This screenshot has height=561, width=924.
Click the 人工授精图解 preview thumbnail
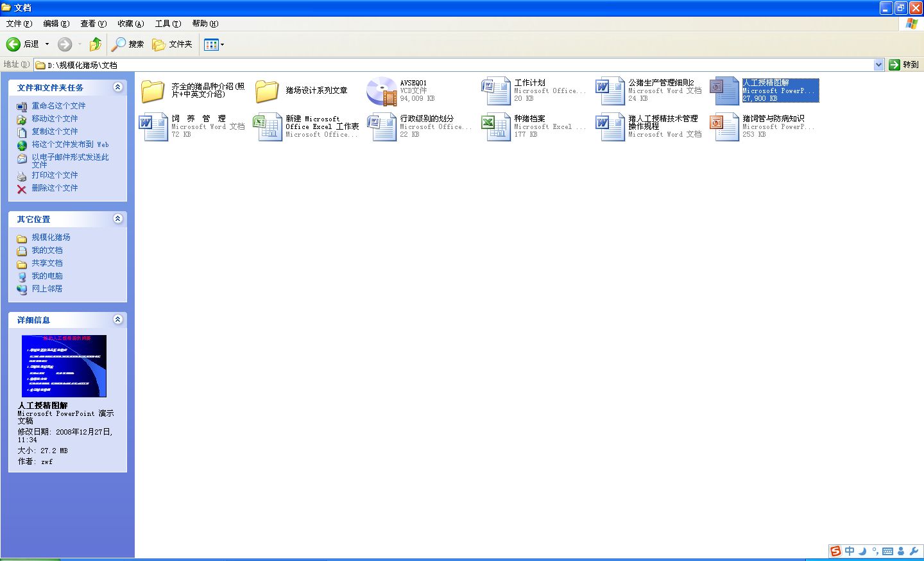(x=64, y=366)
